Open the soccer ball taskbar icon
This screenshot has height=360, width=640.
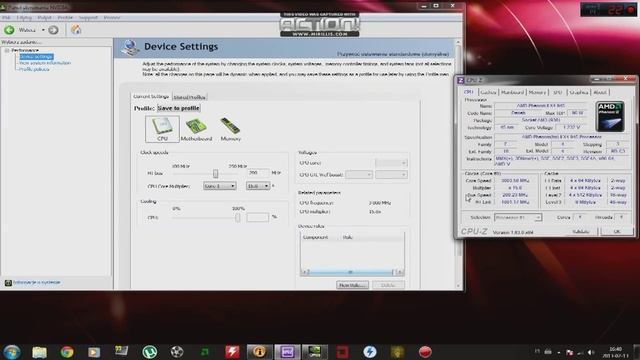tap(177, 352)
